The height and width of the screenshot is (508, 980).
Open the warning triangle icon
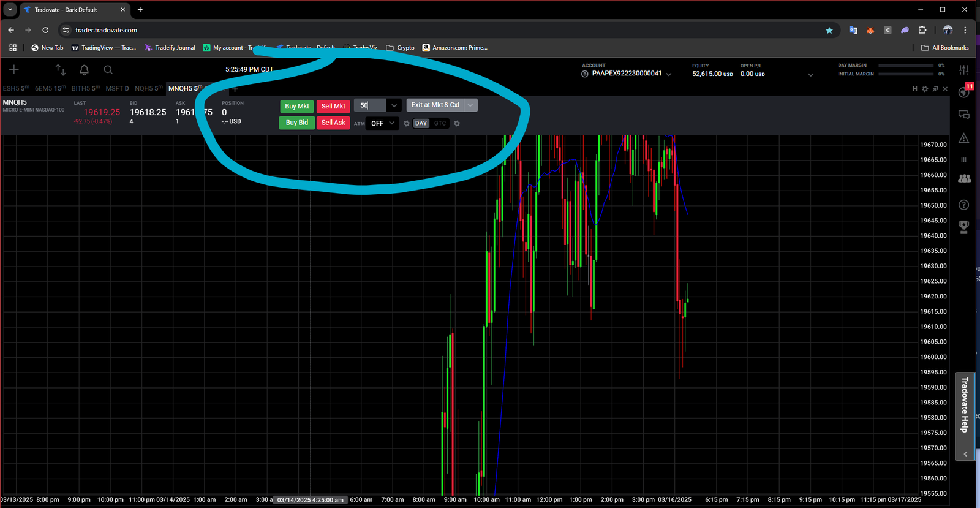[964, 138]
